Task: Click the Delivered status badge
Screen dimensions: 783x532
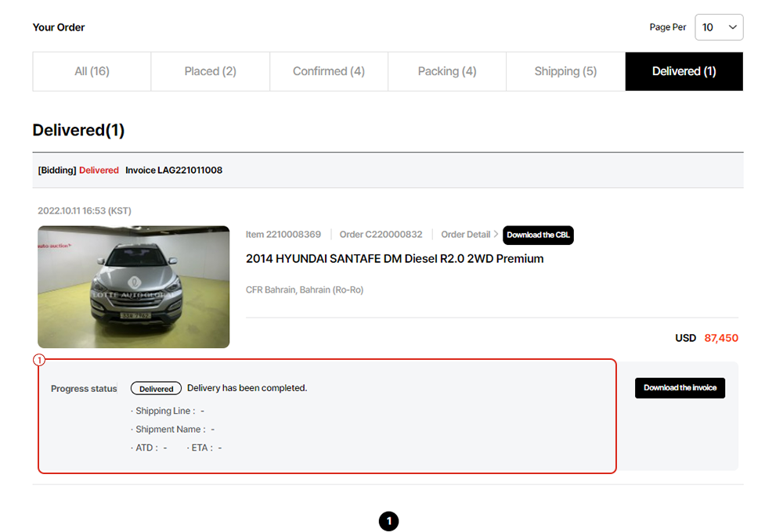Action: coord(156,388)
